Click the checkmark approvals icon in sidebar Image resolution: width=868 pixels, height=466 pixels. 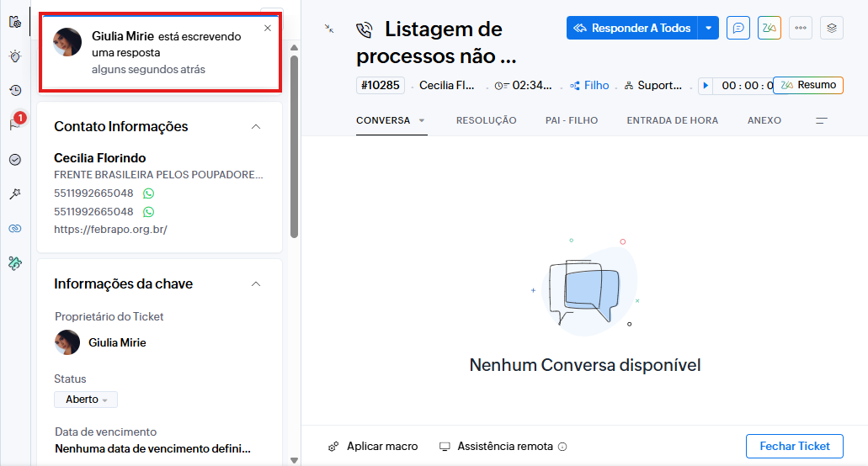pyautogui.click(x=15, y=160)
